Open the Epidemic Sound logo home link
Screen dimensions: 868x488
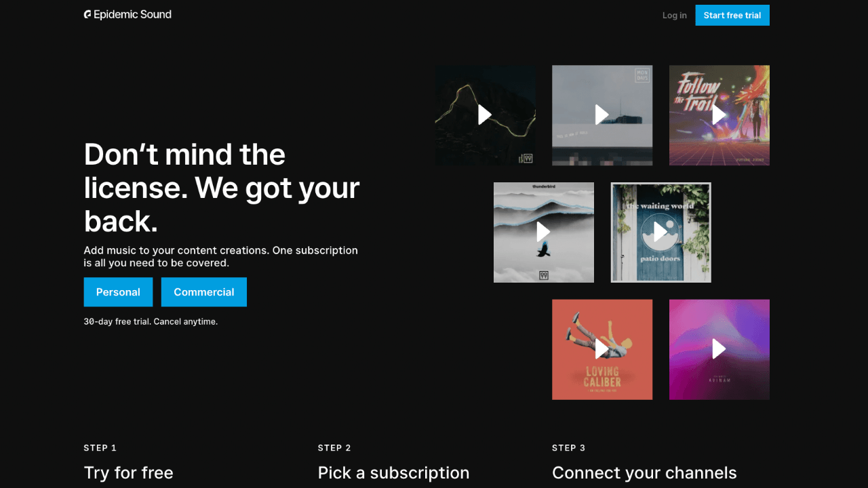(x=127, y=14)
